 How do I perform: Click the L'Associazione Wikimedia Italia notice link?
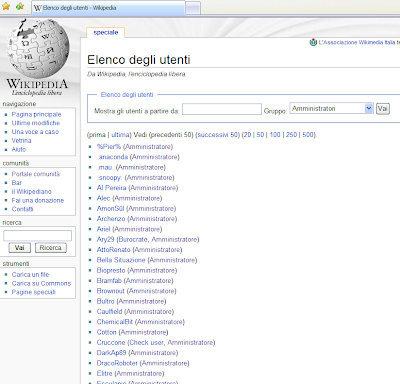coord(359,42)
